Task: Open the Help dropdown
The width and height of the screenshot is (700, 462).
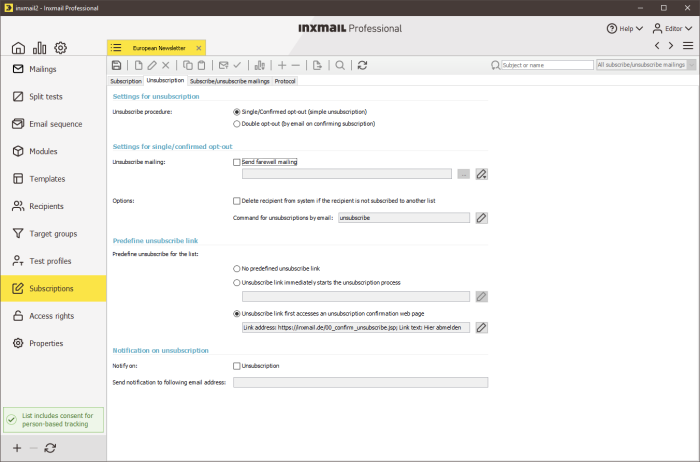Action: point(625,29)
